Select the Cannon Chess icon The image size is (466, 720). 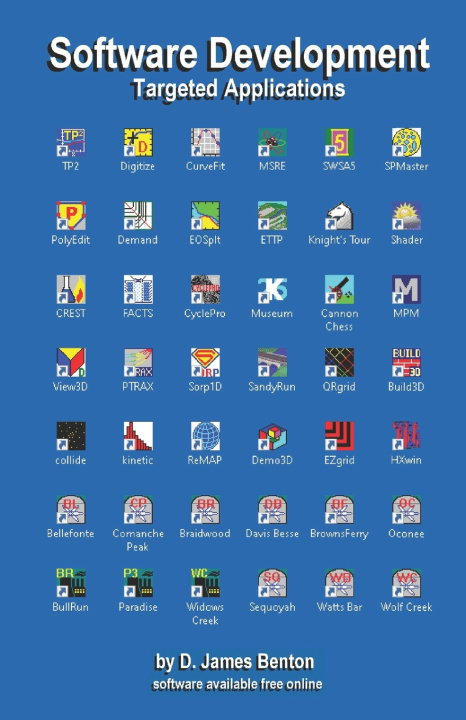tap(339, 289)
